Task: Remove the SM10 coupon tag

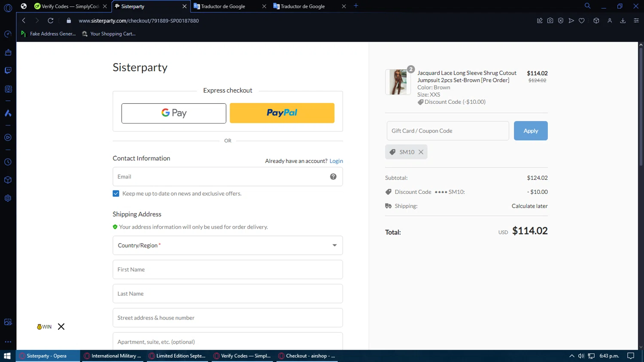Action: coord(421,152)
